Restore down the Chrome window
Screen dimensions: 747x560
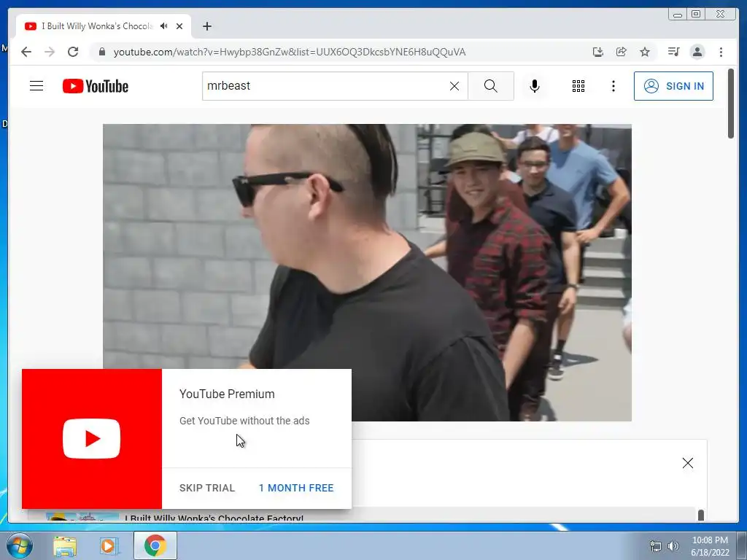[696, 15]
